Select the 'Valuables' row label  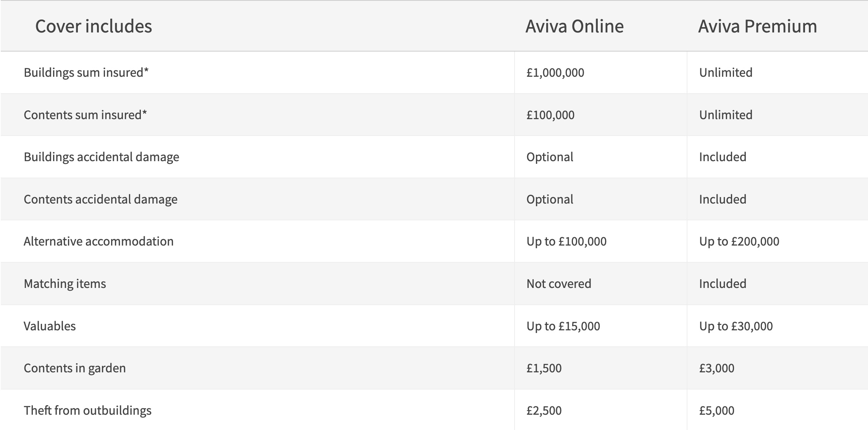point(50,326)
